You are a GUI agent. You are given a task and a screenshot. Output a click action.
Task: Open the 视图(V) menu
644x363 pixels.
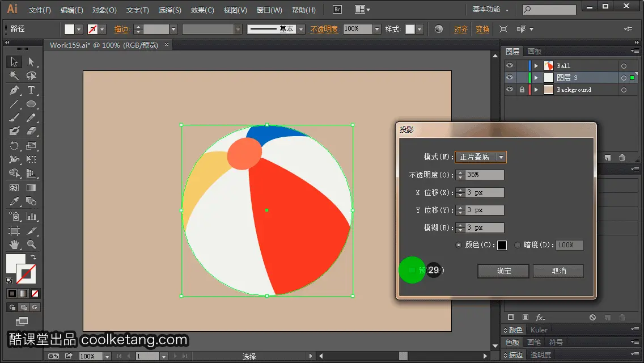coord(235,10)
